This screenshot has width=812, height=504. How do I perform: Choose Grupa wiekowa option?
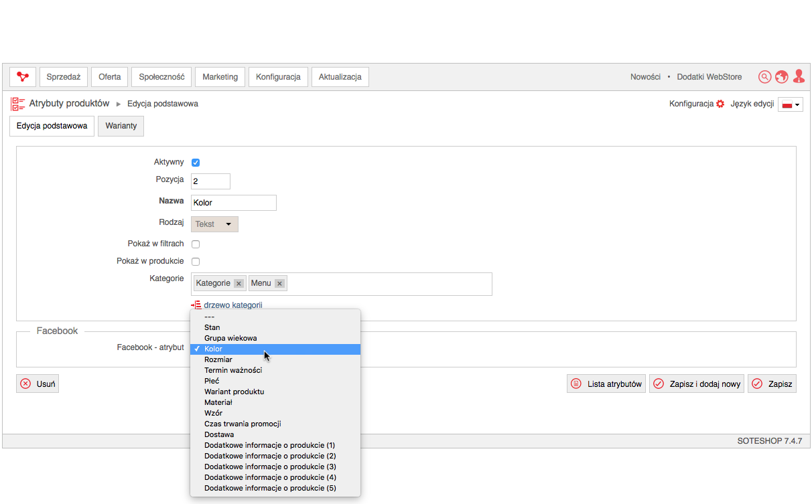click(275, 338)
